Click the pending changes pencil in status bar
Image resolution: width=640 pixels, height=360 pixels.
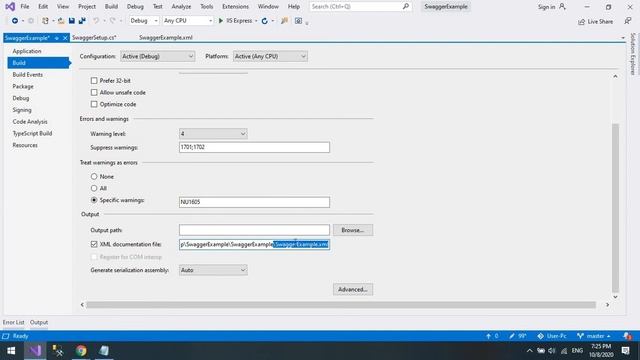pyautogui.click(x=512, y=336)
